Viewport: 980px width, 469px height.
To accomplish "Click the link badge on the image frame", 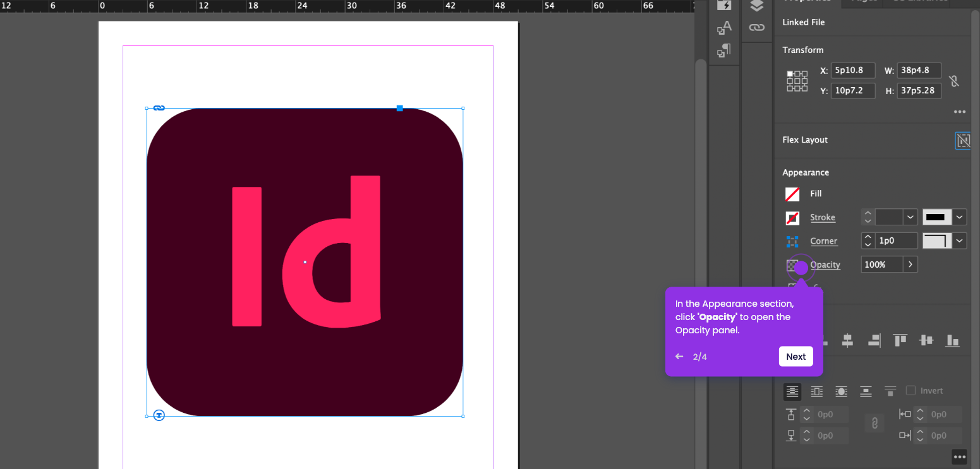I will (159, 108).
